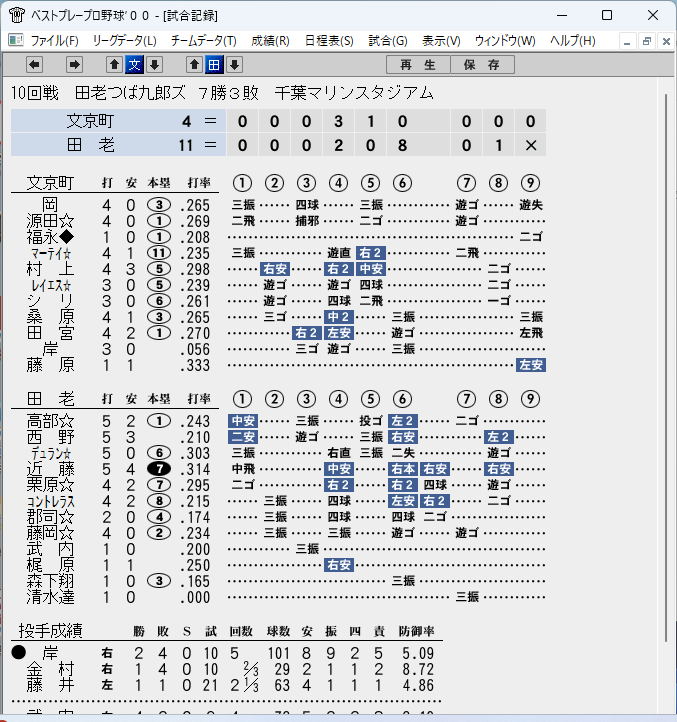Select the blue 田 team icon

214,65
